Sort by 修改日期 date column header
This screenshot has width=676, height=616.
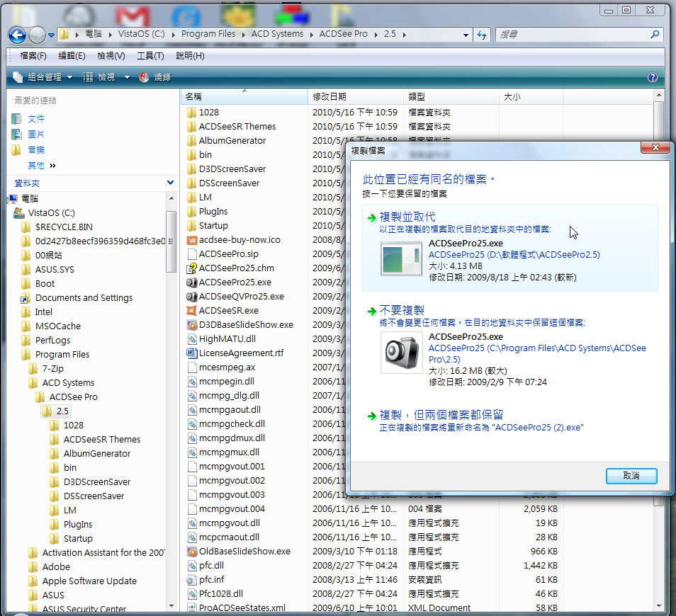[x=356, y=97]
